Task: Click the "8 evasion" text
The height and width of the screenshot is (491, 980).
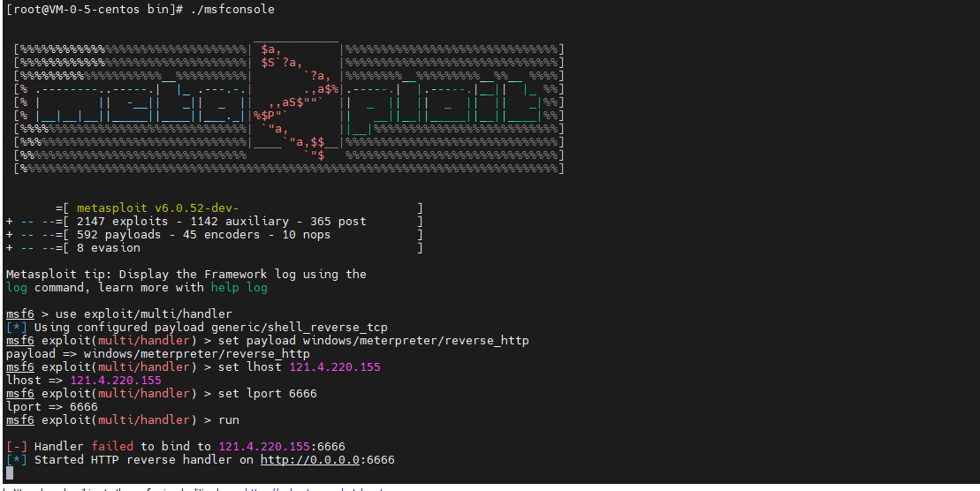Action: 109,248
